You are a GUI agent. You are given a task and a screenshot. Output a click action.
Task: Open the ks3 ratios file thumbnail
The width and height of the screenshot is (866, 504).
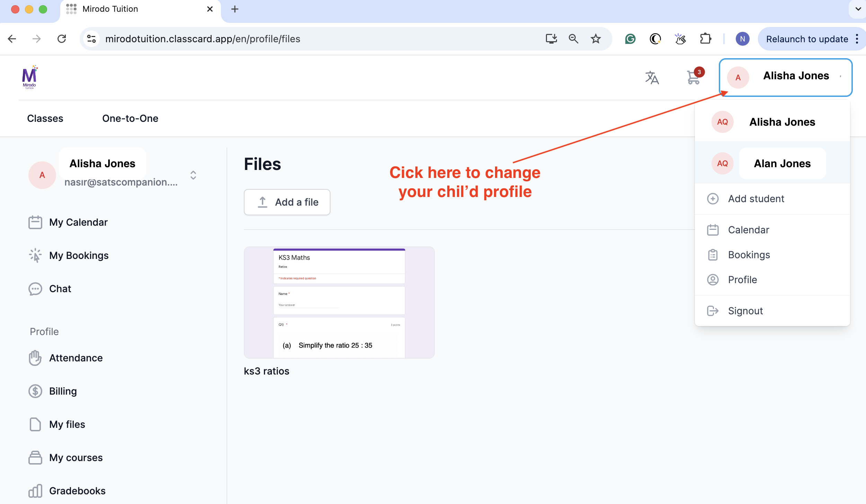pyautogui.click(x=339, y=302)
